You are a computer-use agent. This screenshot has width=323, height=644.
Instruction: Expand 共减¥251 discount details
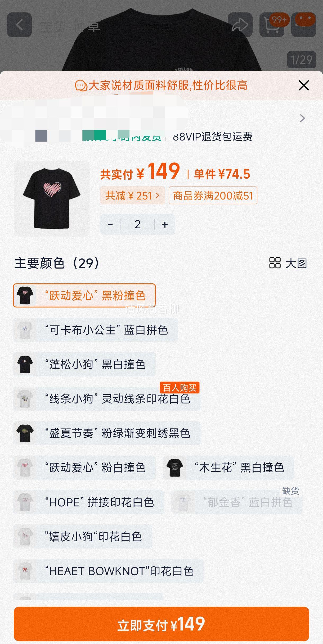click(x=132, y=196)
